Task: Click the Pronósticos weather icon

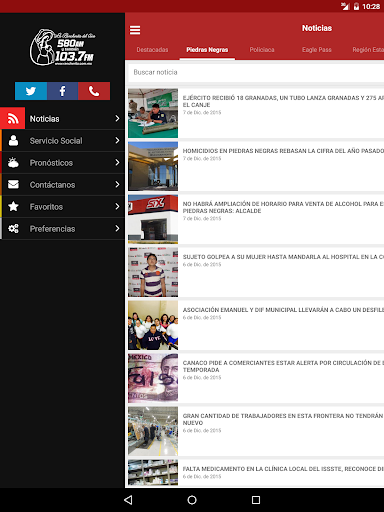Action: 13,162
